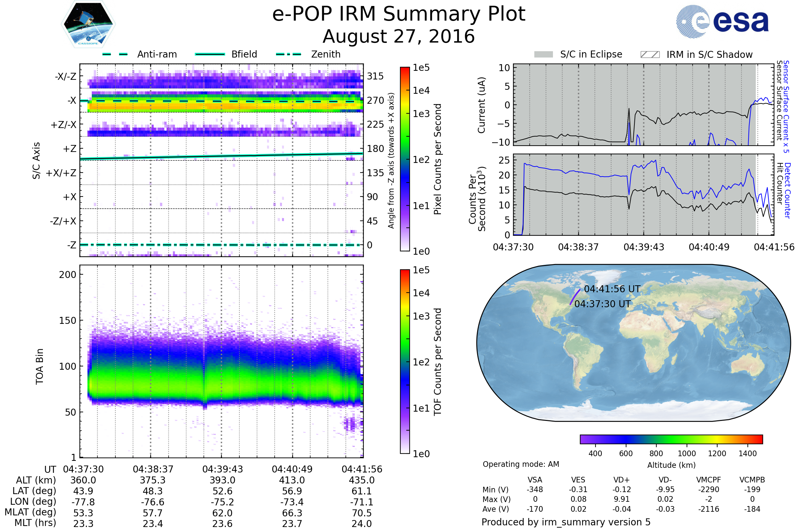Click the e-POP IRM Summary Plot title
This screenshot has width=798, height=532.
[399, 14]
